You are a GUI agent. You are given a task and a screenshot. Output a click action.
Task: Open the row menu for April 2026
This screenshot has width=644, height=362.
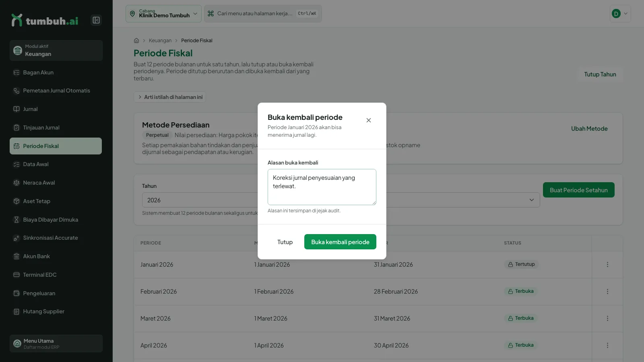coord(607,346)
